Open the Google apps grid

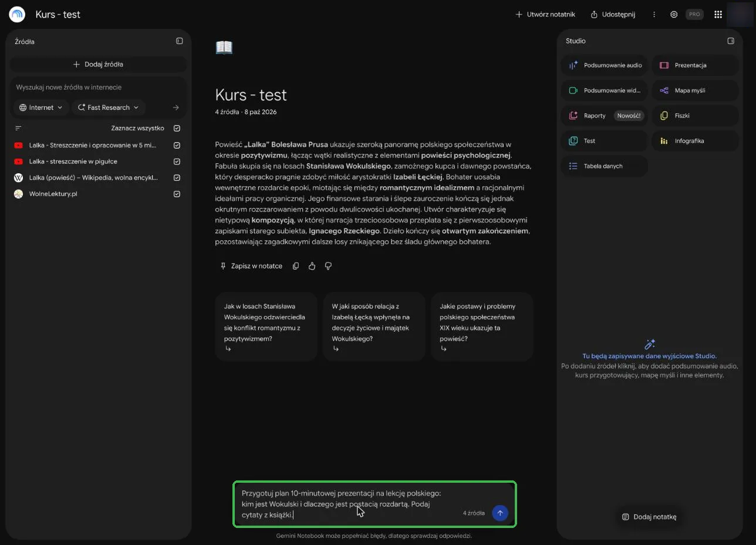pos(718,14)
